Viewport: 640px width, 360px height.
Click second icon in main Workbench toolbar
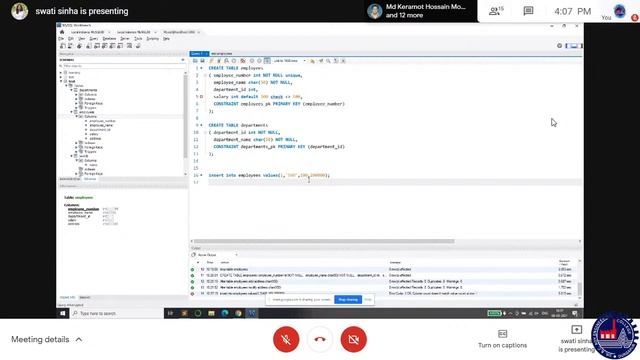(70, 46)
